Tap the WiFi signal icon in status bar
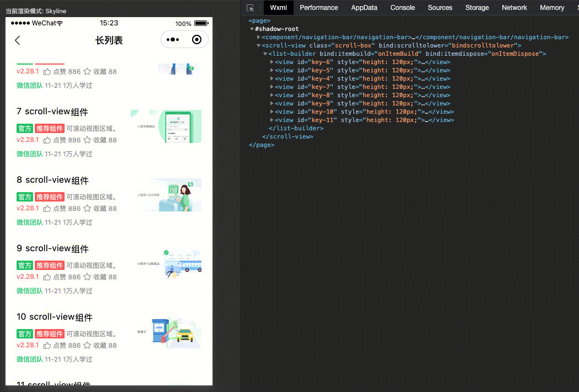The image size is (579, 392). tap(60, 23)
